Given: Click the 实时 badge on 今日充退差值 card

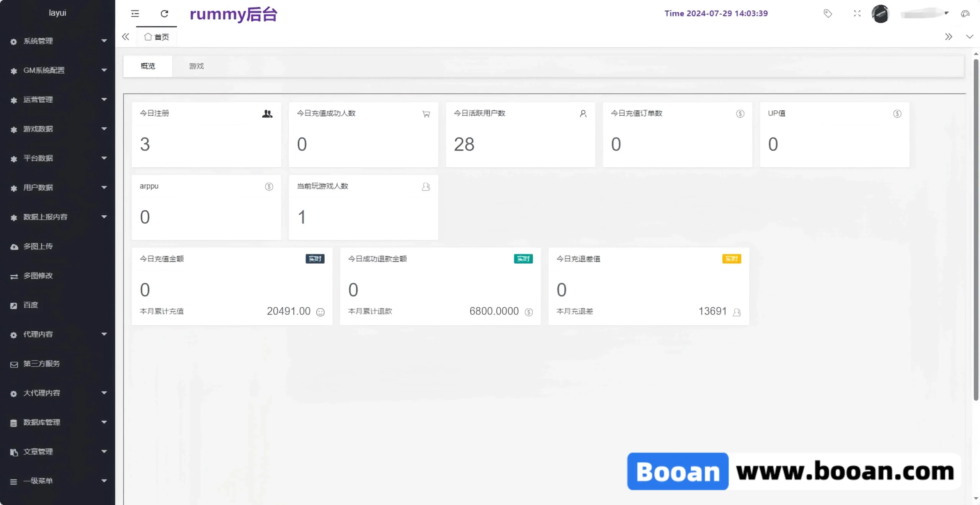Looking at the screenshot, I should (x=731, y=259).
